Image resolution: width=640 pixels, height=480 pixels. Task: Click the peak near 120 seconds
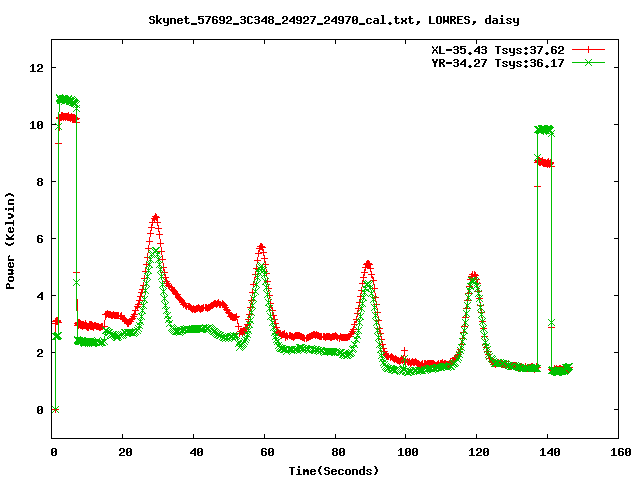tap(473, 276)
